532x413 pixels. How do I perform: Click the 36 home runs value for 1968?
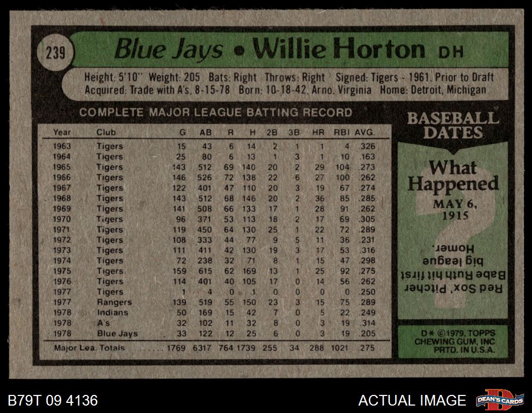(320, 198)
